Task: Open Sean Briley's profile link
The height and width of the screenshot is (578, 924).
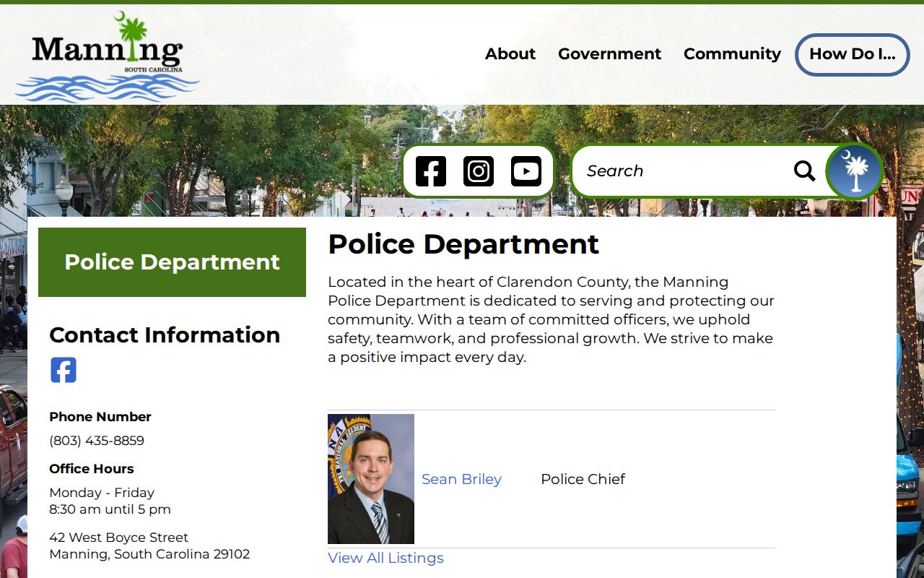Action: click(461, 479)
